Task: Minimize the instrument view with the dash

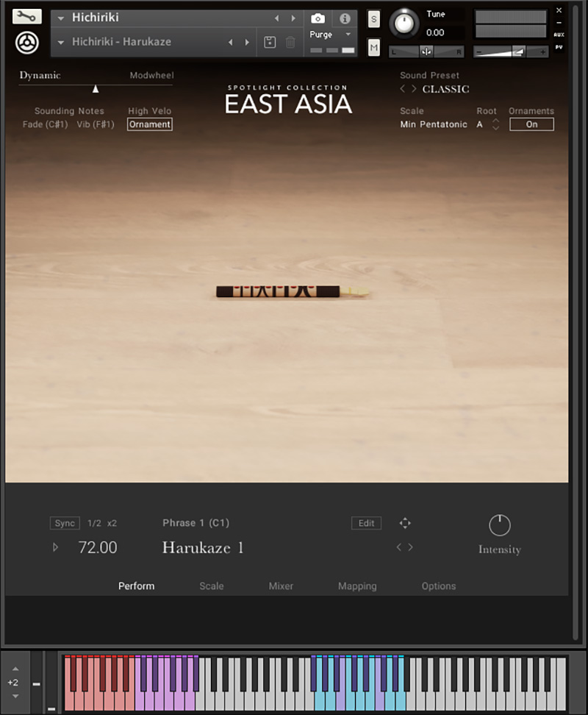Action: click(x=559, y=22)
